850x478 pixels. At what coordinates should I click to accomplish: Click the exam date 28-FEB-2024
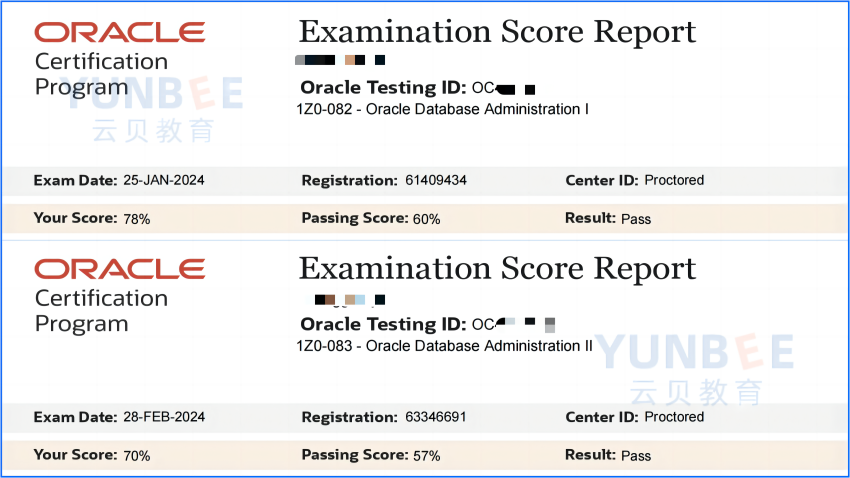164,417
